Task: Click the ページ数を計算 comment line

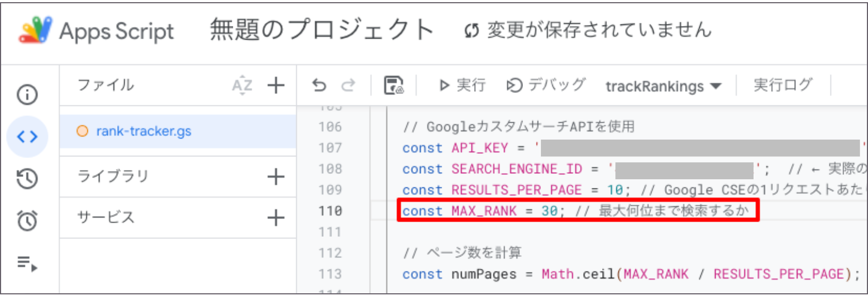Action: [462, 253]
